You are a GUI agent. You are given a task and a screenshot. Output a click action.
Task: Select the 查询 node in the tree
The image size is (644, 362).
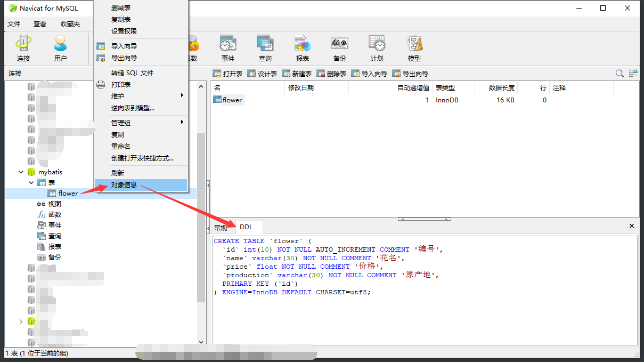click(x=54, y=236)
